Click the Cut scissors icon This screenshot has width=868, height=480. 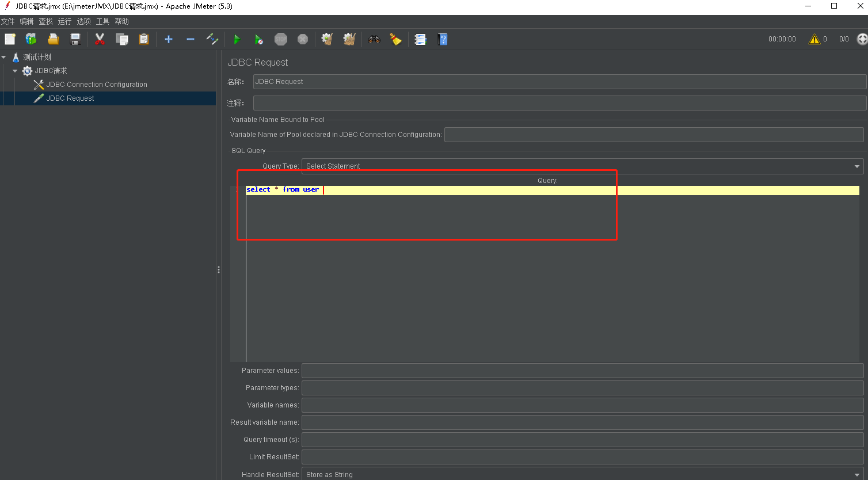[100, 39]
